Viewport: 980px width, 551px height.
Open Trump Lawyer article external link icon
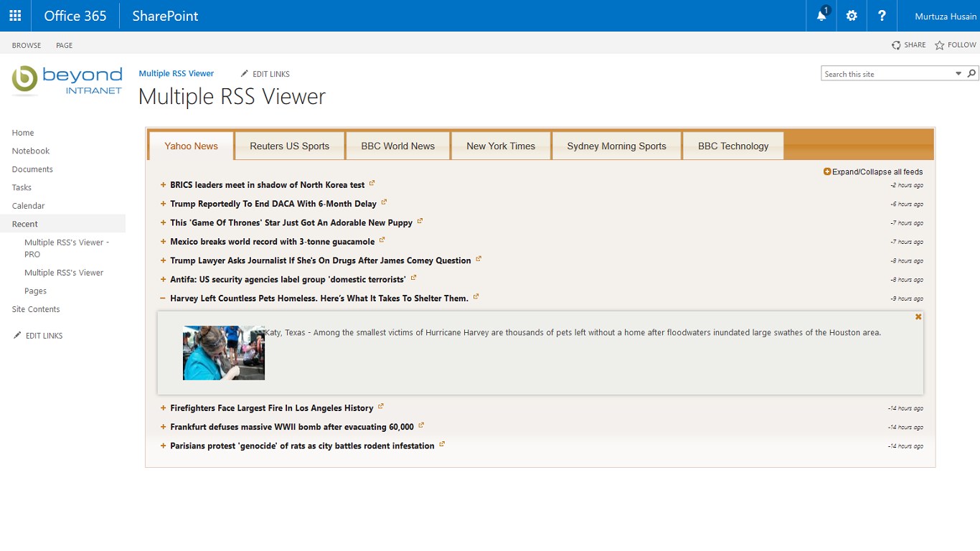click(479, 258)
